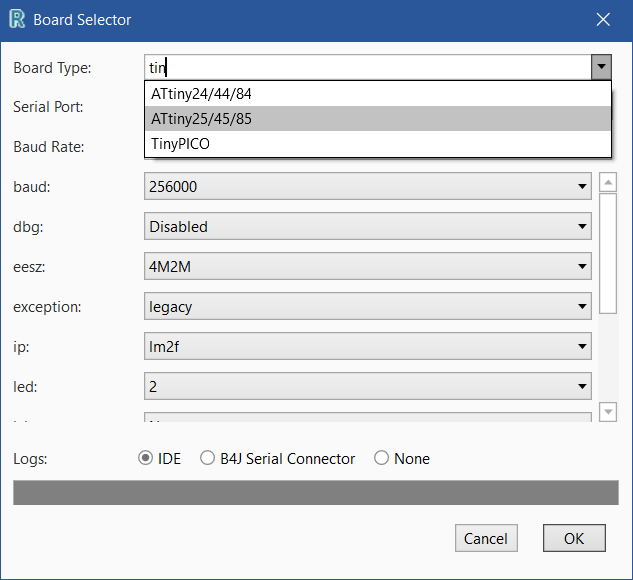
Task: Close the Board Selector dialog
Action: click(602, 19)
